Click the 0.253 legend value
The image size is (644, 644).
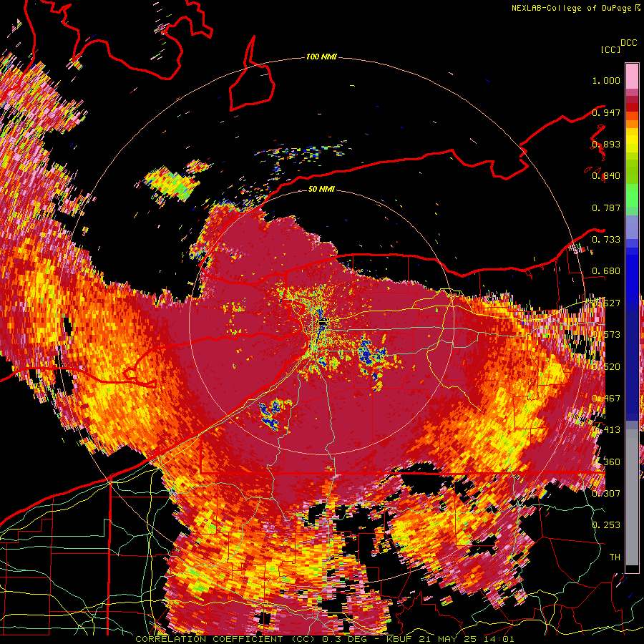coord(606,525)
